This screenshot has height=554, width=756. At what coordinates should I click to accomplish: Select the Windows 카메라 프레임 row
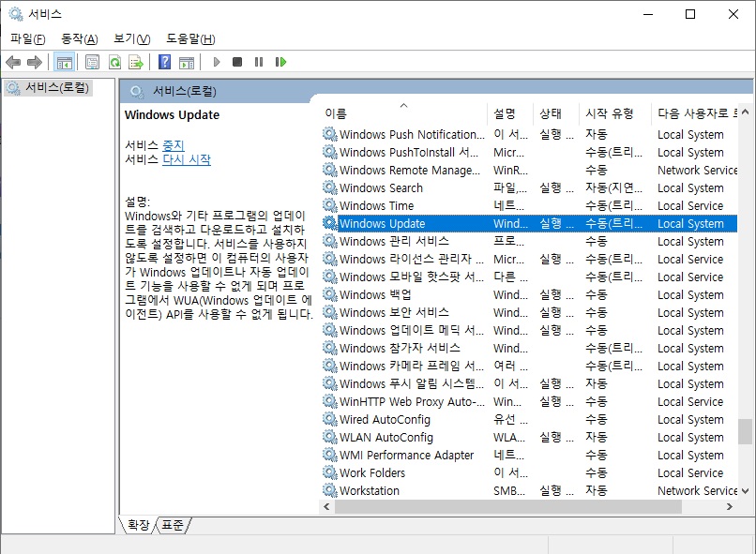tap(529, 367)
